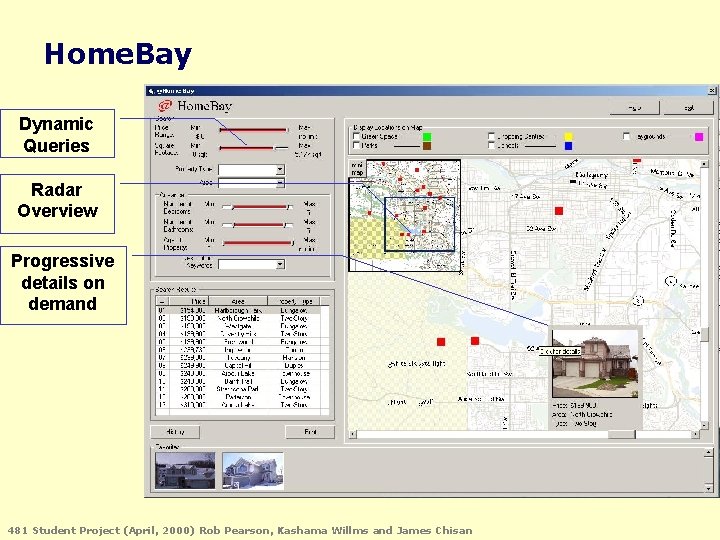Click the map horizontal scrollbar left arrow

pos(353,433)
